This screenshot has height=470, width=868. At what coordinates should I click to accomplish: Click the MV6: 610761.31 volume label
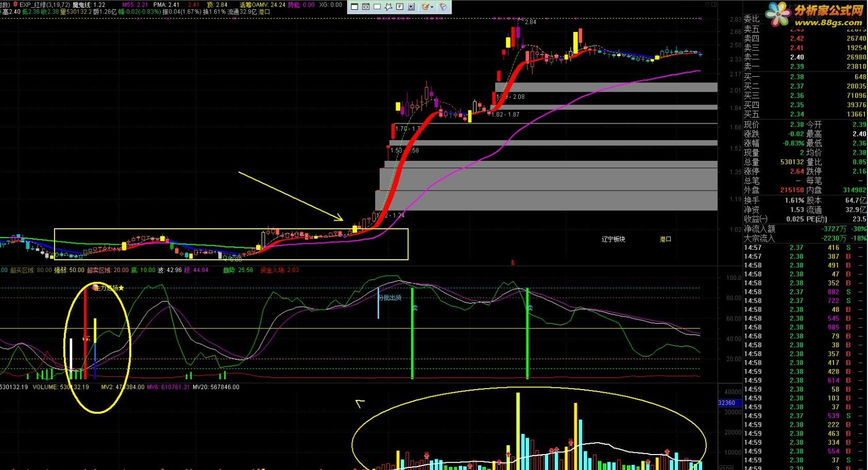click(168, 387)
